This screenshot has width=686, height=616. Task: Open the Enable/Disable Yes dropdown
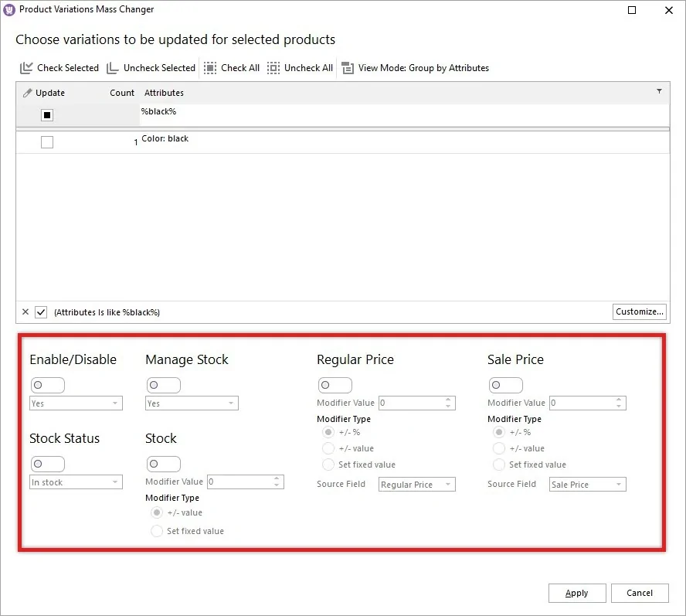[75, 403]
